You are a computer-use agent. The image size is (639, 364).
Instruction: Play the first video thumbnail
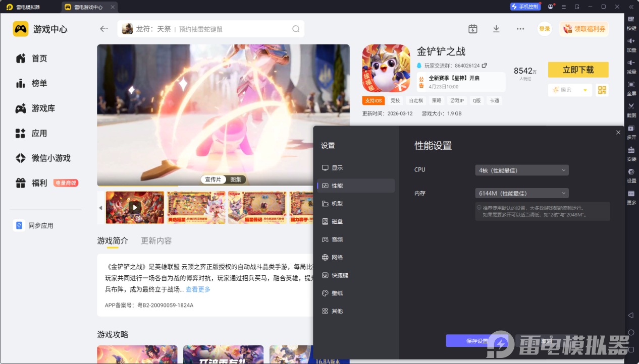tap(135, 207)
